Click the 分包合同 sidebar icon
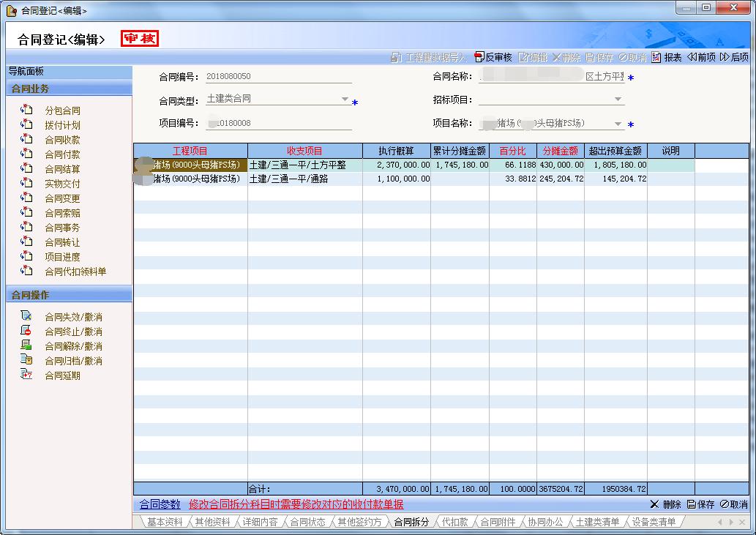The width and height of the screenshot is (756, 535). [27, 111]
